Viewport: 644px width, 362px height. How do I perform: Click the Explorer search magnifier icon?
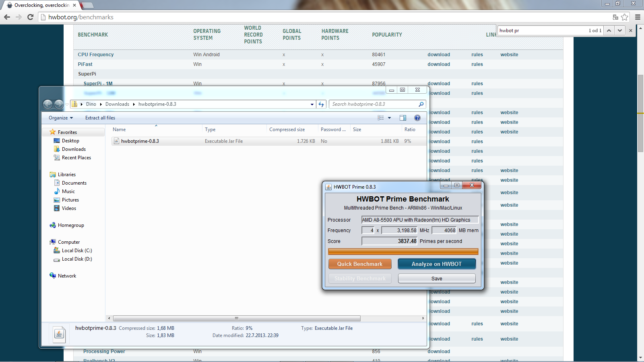click(421, 104)
